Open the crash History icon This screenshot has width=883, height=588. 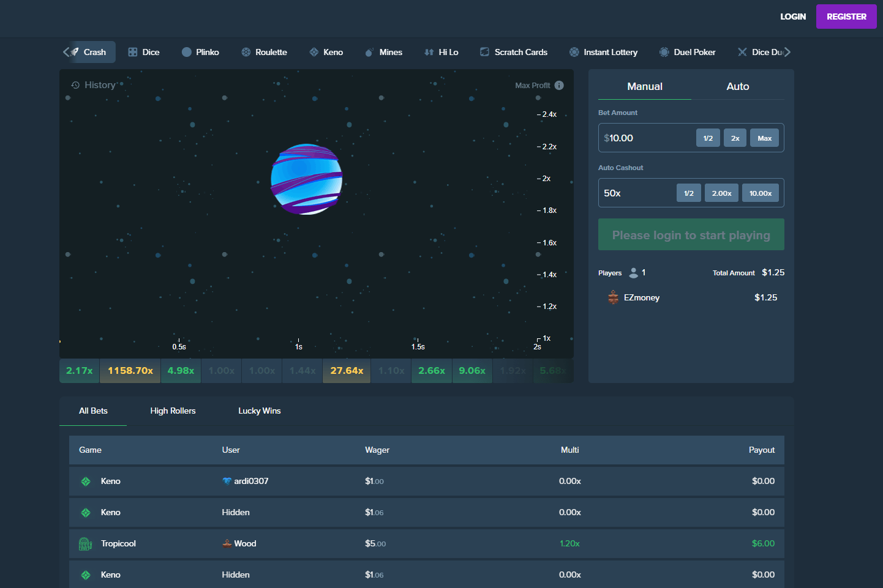[x=75, y=85]
